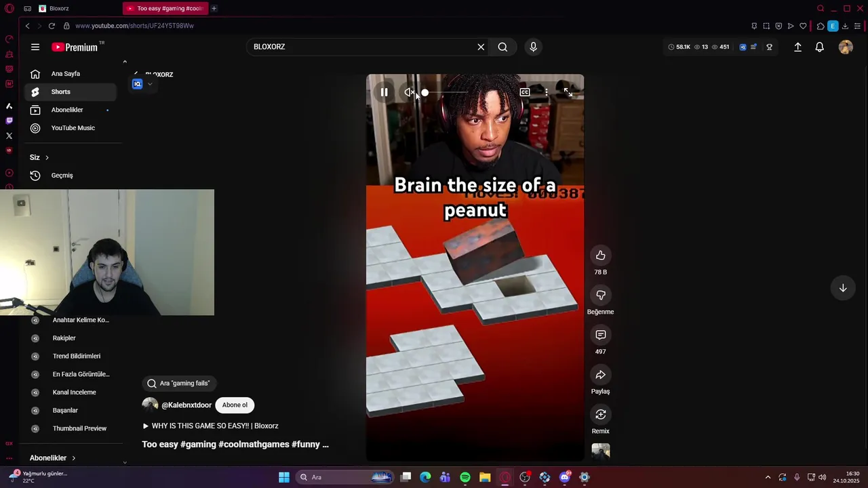Image resolution: width=868 pixels, height=488 pixels.
Task: Open browser downloads icon
Action: (845, 26)
